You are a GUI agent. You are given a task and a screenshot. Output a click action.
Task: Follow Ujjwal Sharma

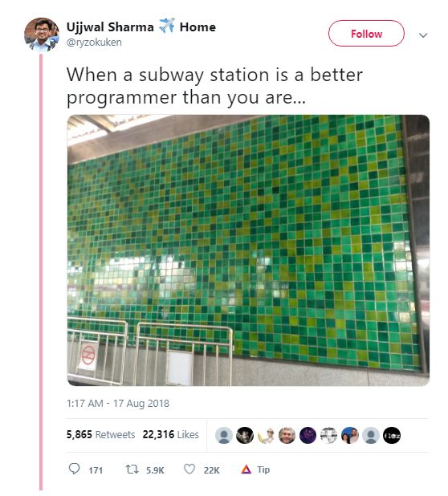coord(366,34)
